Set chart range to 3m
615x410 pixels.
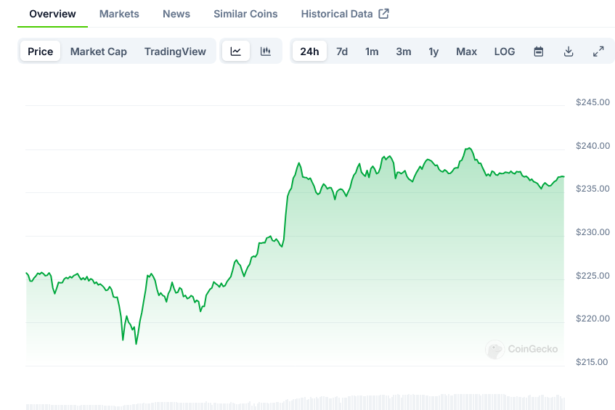[x=403, y=51]
